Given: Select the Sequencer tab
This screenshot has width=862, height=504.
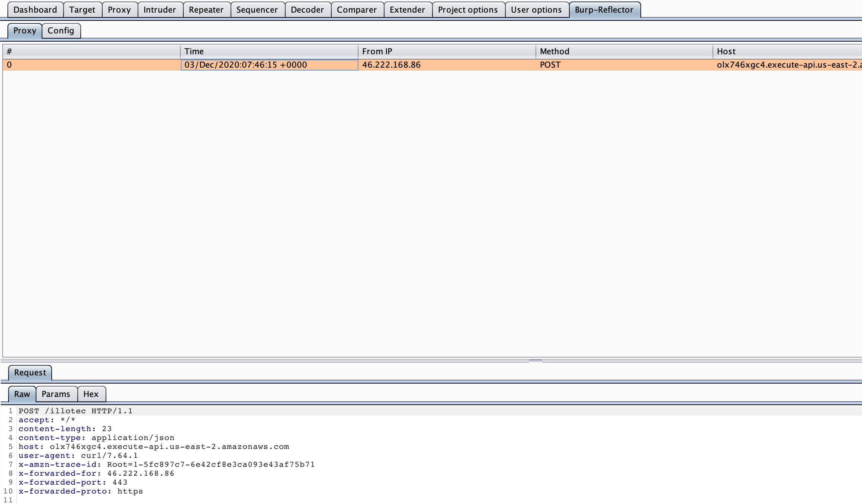Looking at the screenshot, I should click(257, 10).
